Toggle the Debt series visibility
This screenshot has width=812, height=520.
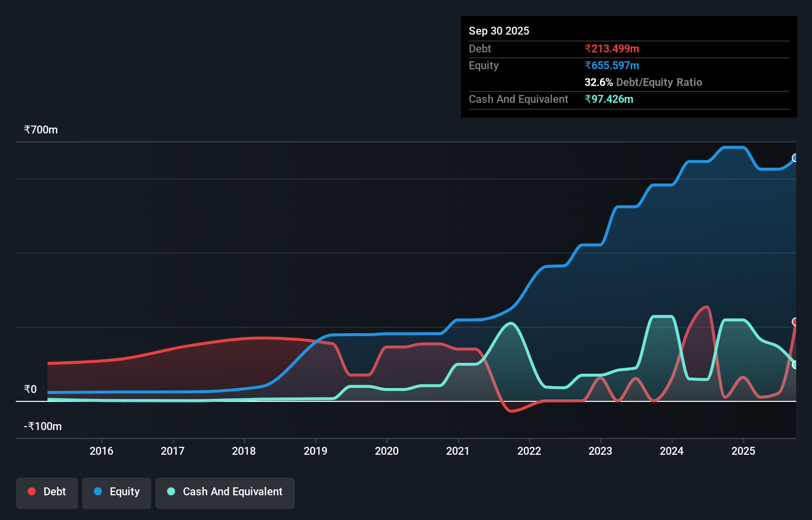point(46,492)
